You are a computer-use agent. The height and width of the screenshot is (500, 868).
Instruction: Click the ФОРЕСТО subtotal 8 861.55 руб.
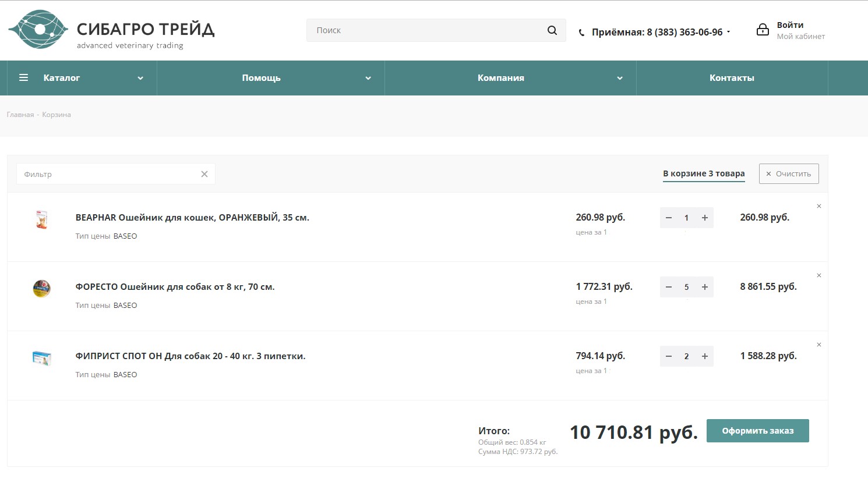(x=768, y=286)
